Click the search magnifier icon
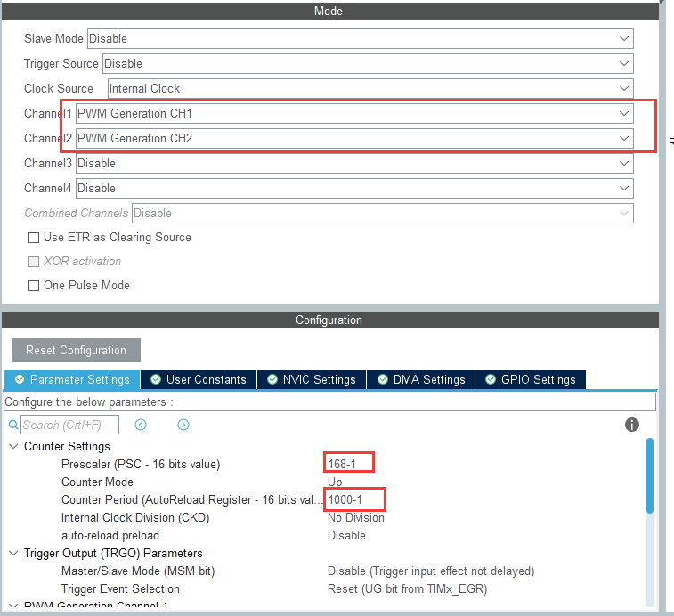The height and width of the screenshot is (616, 674). [12, 426]
